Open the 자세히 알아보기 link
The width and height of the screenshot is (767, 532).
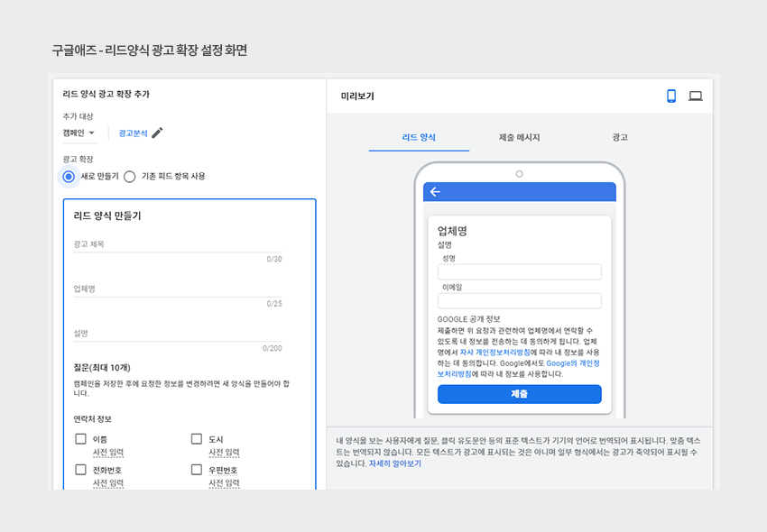point(394,463)
